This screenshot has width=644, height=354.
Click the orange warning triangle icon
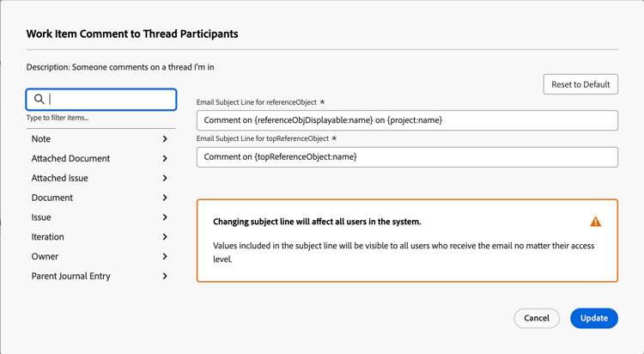(596, 222)
